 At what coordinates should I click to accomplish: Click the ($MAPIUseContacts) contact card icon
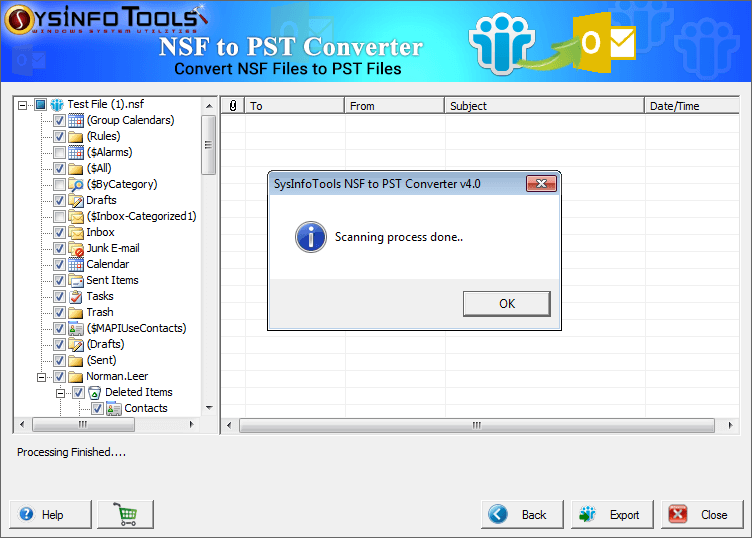click(76, 328)
